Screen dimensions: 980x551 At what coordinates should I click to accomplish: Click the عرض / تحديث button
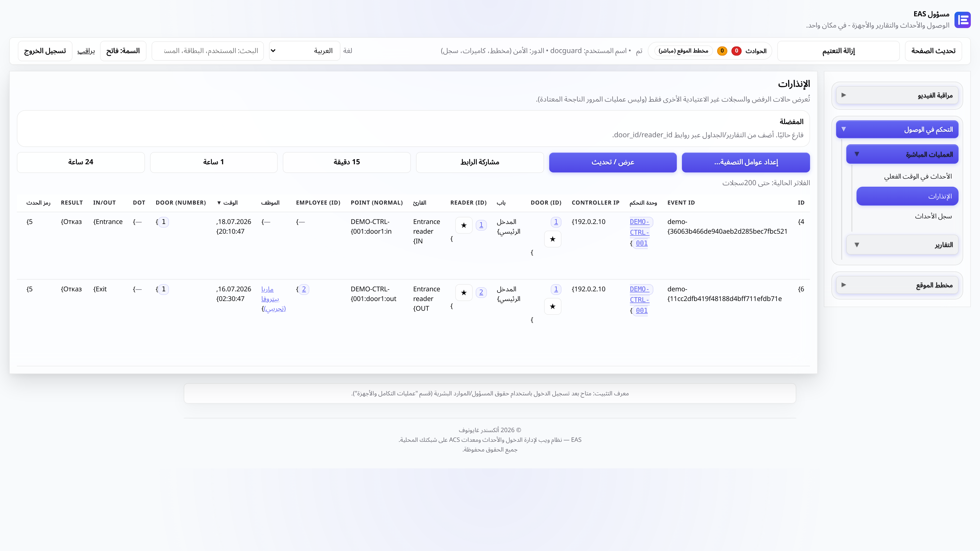point(612,162)
